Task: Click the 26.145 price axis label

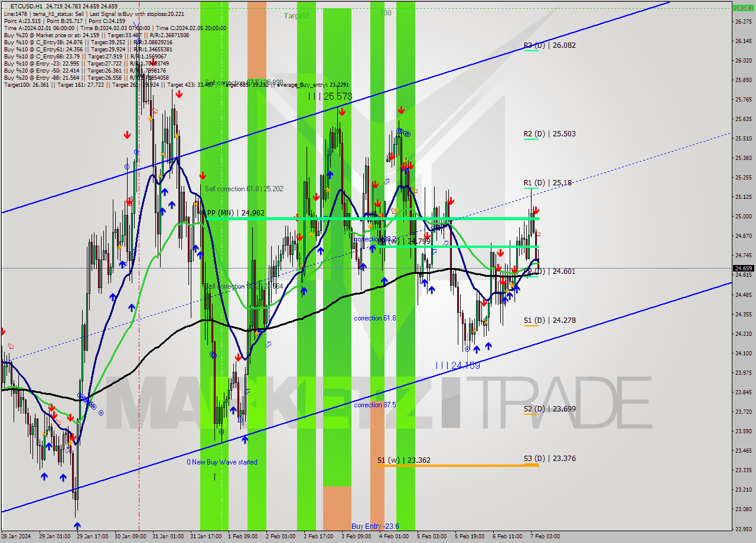Action: (743, 41)
